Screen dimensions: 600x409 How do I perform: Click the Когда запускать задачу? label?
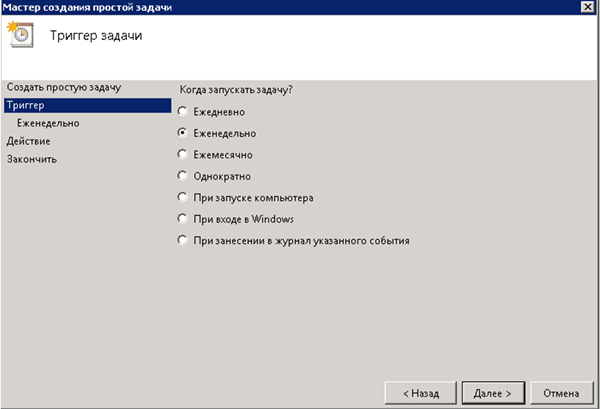pyautogui.click(x=242, y=90)
